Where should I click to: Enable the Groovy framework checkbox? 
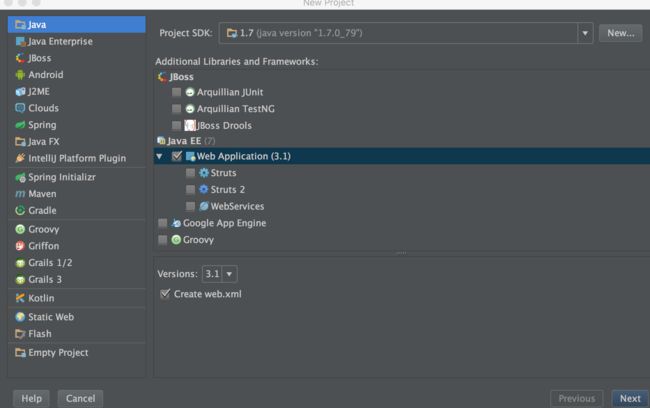tap(163, 240)
